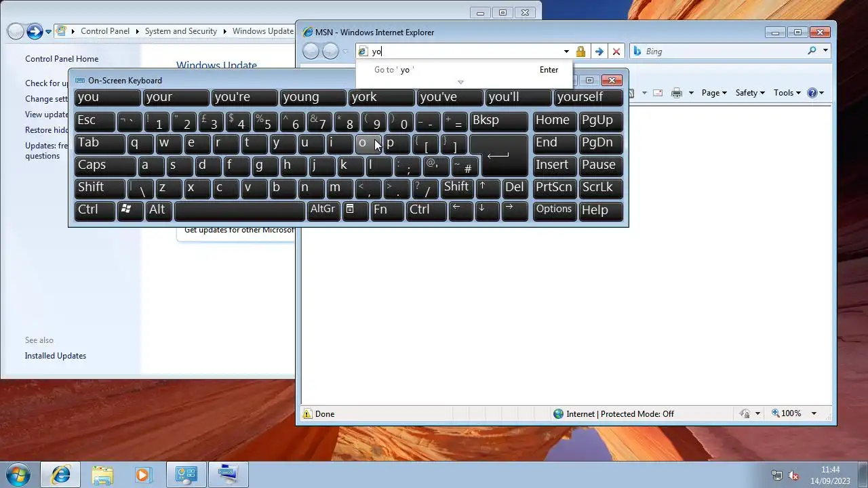The width and height of the screenshot is (868, 488).
Task: Open Windows Explorer folder icon on the taskbar
Action: click(x=102, y=474)
